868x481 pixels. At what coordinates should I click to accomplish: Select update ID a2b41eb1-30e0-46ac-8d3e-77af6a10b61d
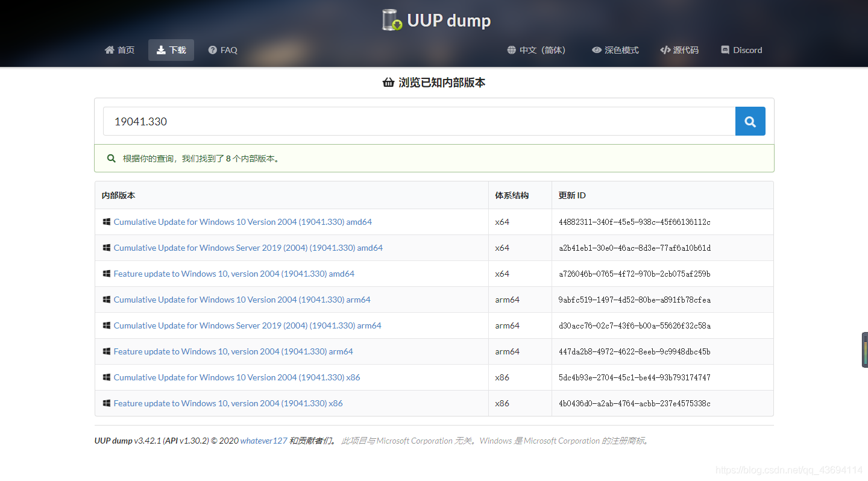[635, 248]
